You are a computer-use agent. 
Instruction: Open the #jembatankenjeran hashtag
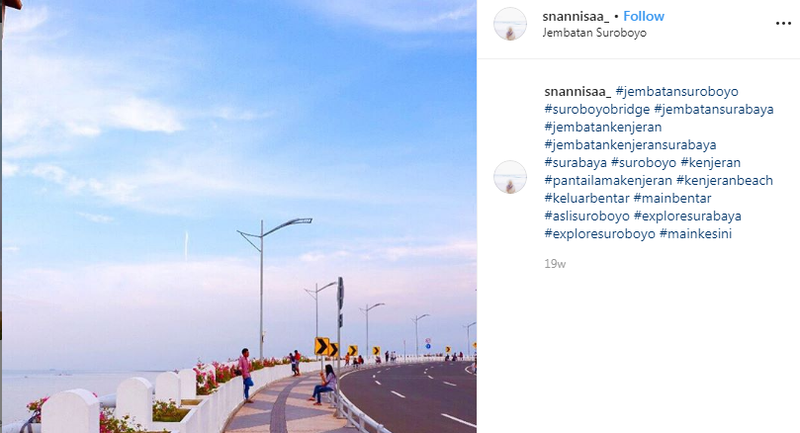(x=603, y=127)
